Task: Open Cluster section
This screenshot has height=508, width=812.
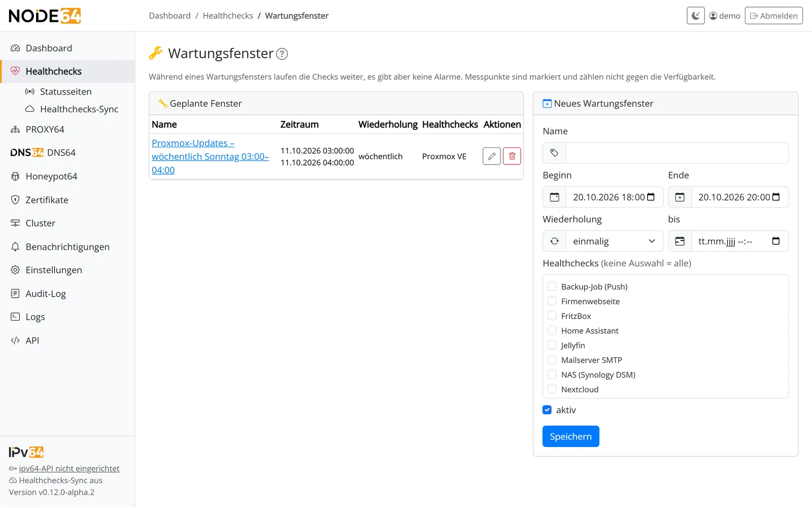Action: (x=67, y=224)
